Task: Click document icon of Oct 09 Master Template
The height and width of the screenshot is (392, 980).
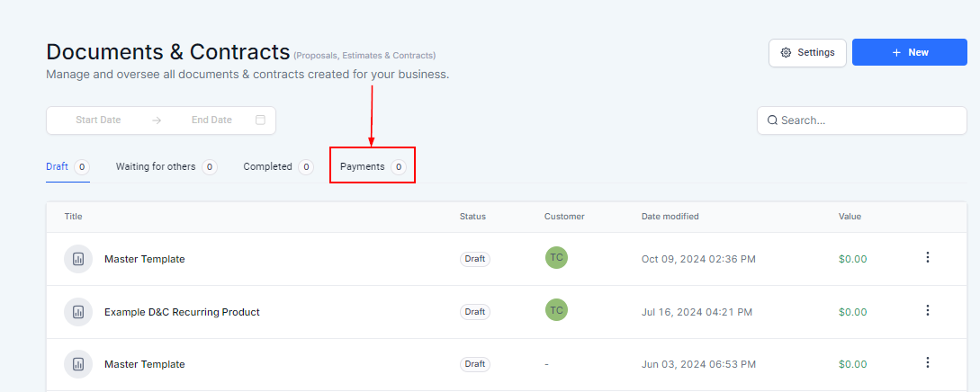Action: click(78, 259)
